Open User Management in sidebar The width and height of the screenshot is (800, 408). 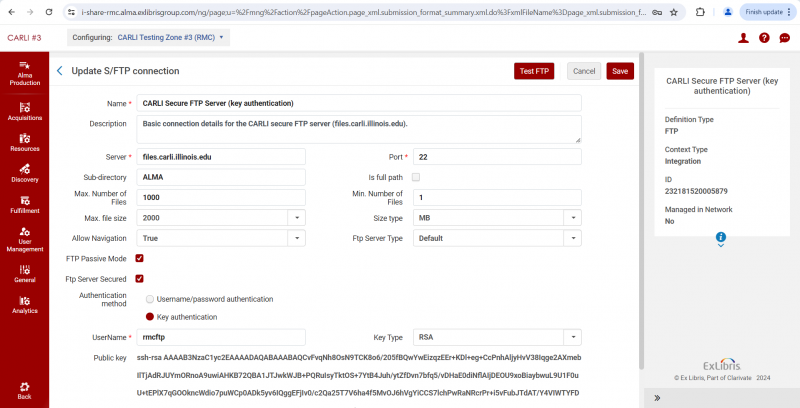point(24,239)
